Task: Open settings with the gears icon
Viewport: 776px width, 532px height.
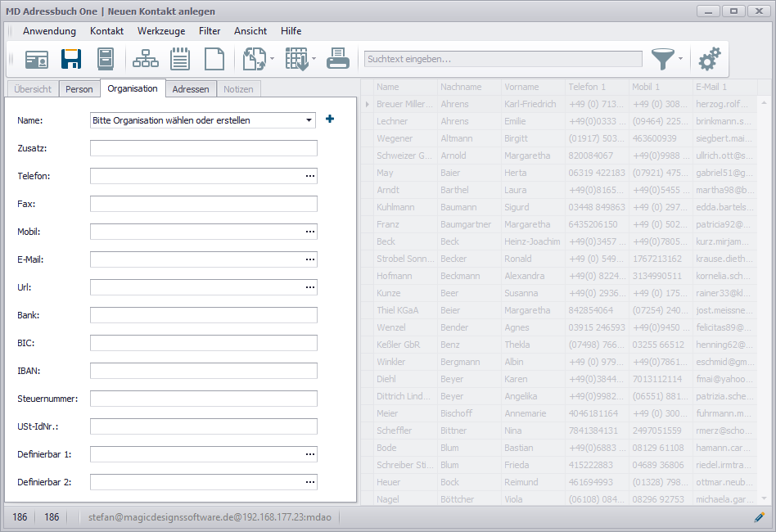Action: tap(710, 59)
